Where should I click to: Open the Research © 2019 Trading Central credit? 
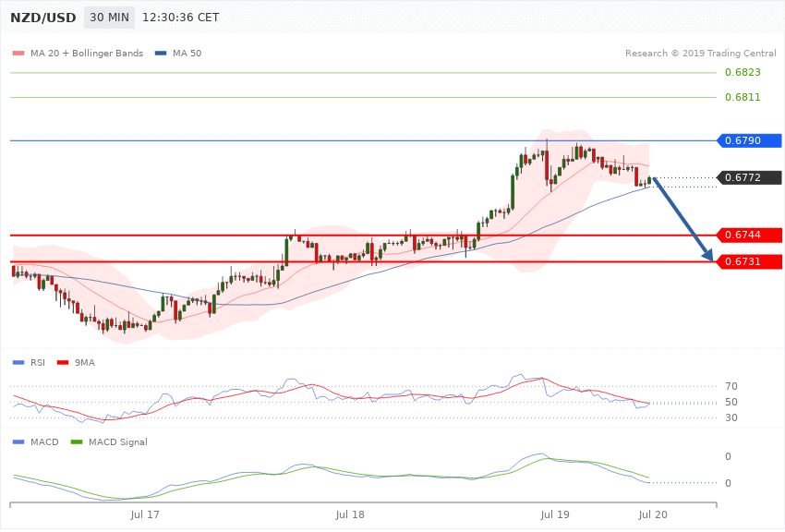[x=700, y=53]
